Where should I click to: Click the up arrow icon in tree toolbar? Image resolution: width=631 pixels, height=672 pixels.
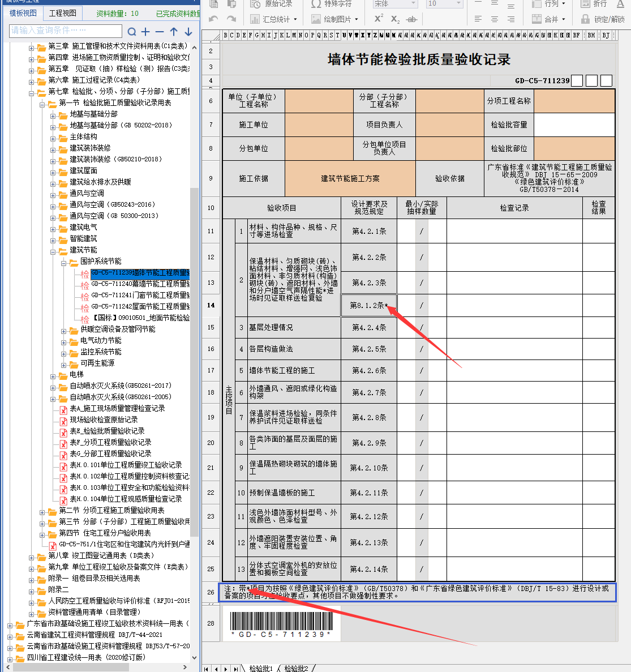174,32
